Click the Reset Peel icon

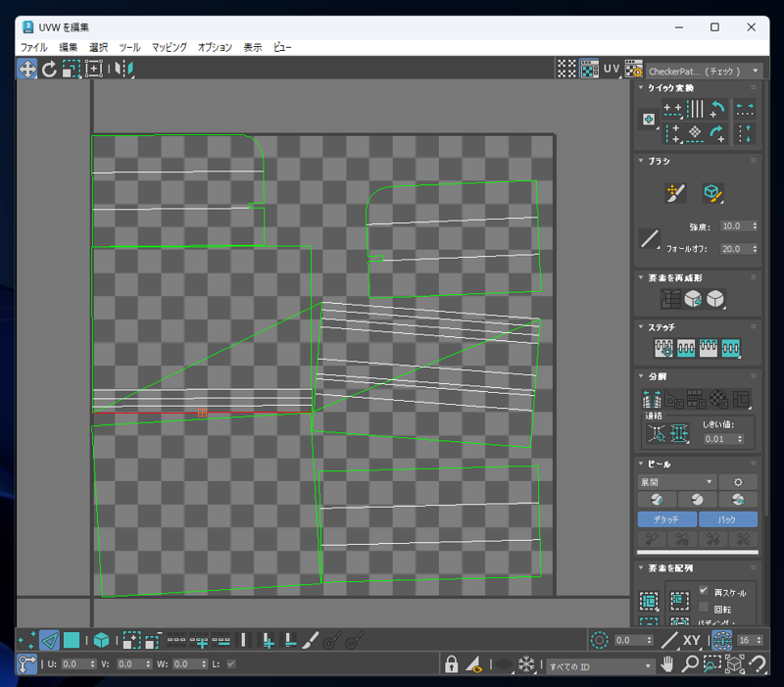pos(738,499)
